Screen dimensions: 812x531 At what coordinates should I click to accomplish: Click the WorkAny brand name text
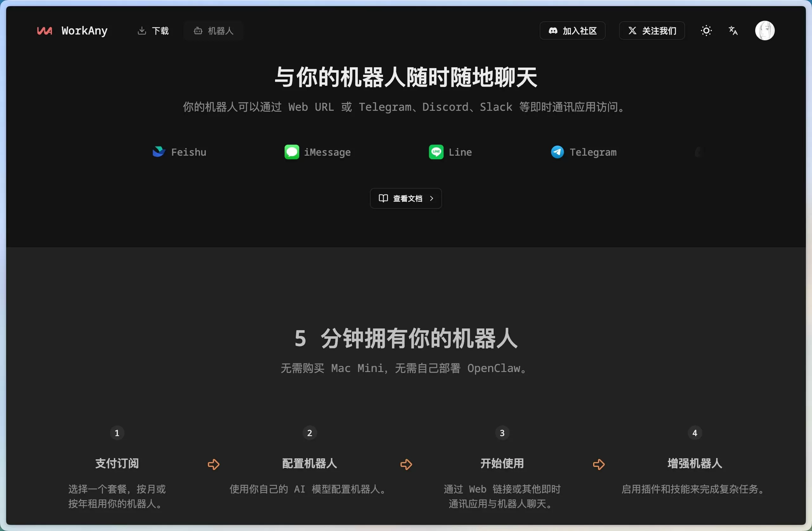point(84,31)
